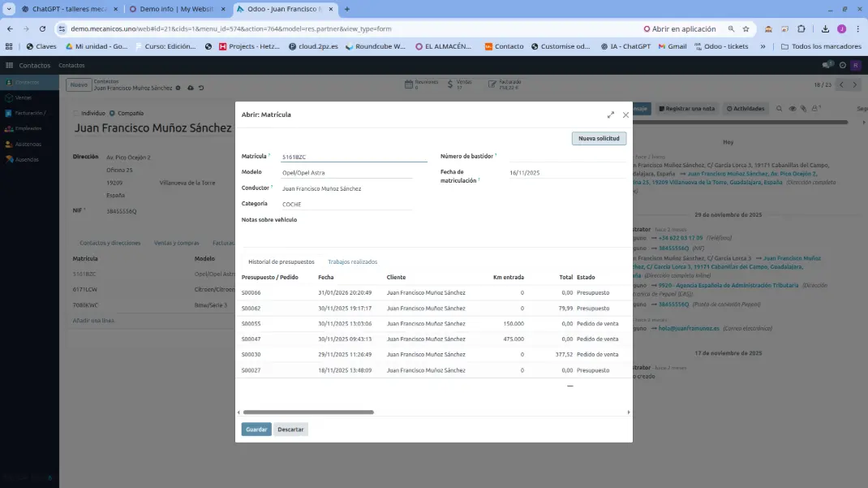868x488 pixels.
Task: Click the paperclip attachments icon in chatter
Action: click(x=803, y=108)
